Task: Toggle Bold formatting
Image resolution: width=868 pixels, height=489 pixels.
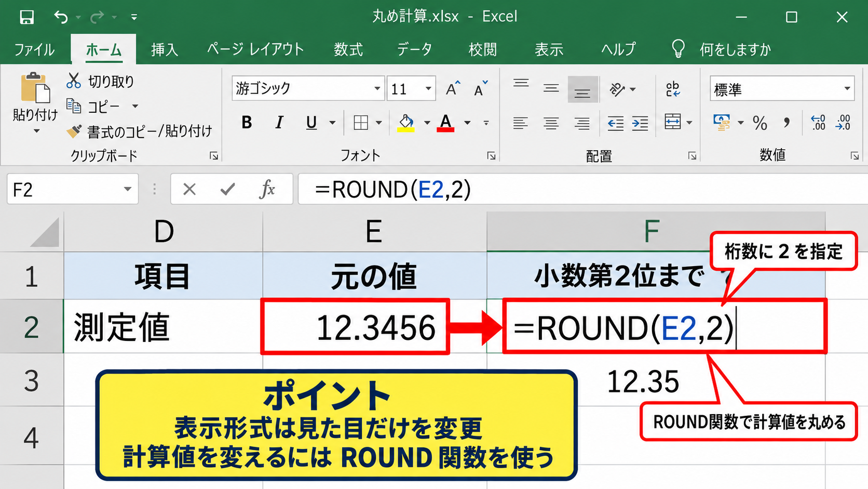Action: point(247,123)
